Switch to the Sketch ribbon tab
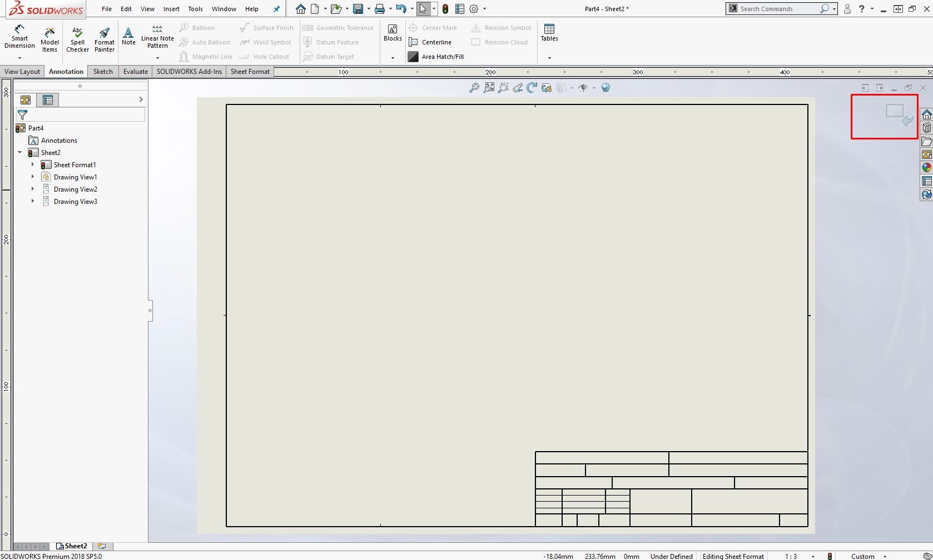This screenshot has height=560, width=933. pos(102,71)
